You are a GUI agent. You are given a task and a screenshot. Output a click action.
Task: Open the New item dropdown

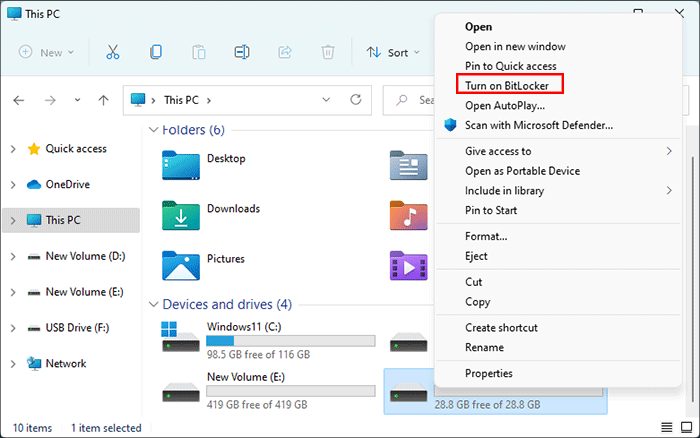pyautogui.click(x=46, y=53)
